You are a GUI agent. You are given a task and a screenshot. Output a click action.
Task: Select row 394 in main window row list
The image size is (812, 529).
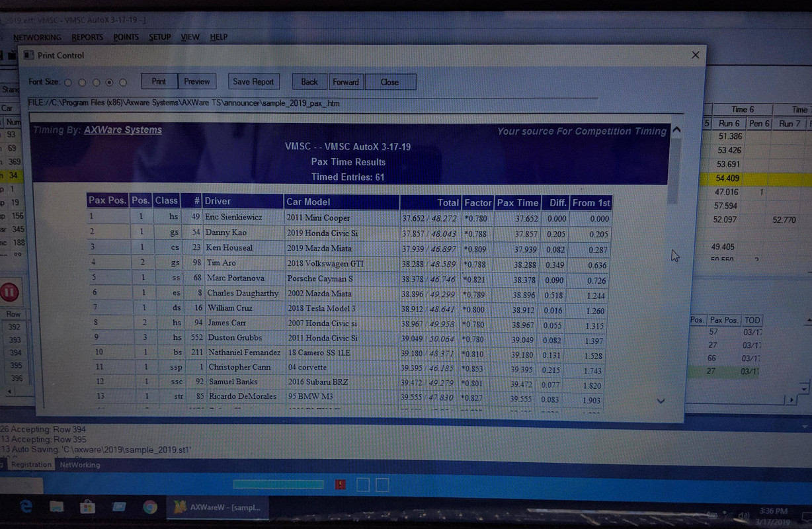[15, 353]
